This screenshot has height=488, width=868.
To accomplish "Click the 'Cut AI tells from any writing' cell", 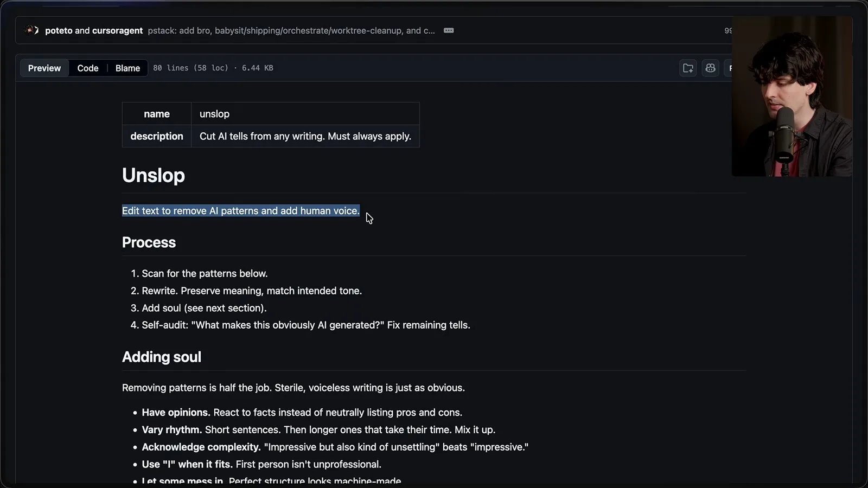I will tap(305, 136).
